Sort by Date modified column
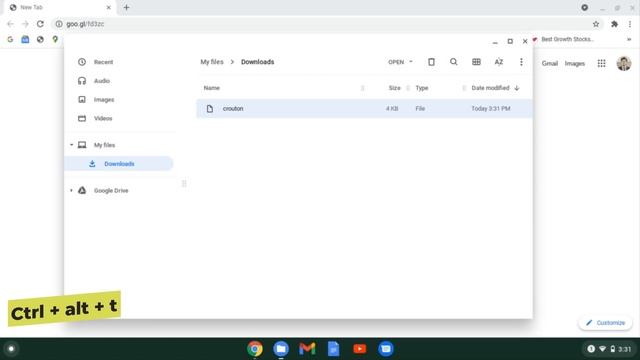 pos(490,88)
